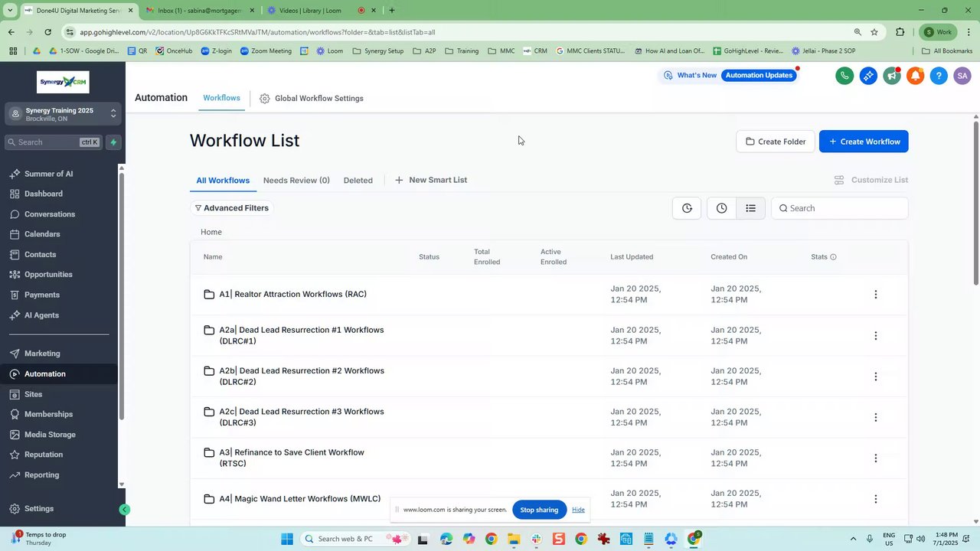Click the pie-clock icon next to filters

pos(687,208)
